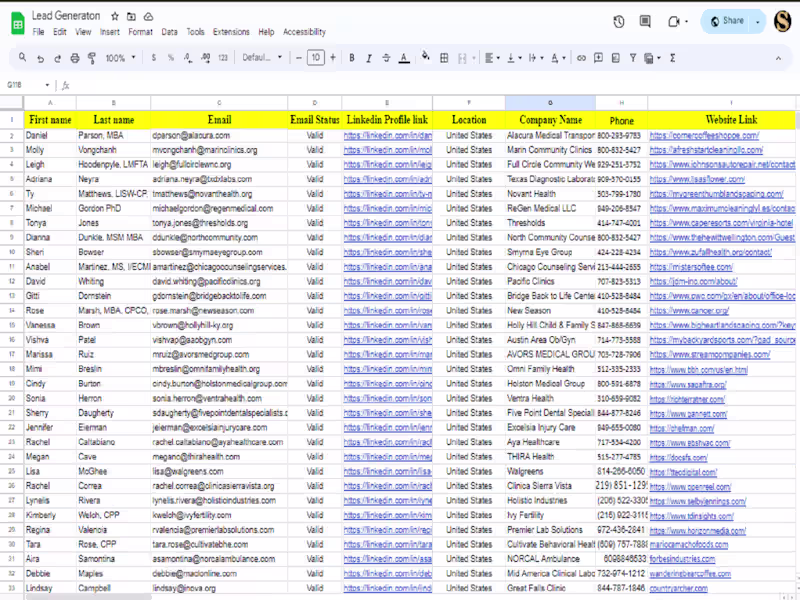Open the Format menu
Viewport: 800px width, 600px height.
pos(140,32)
